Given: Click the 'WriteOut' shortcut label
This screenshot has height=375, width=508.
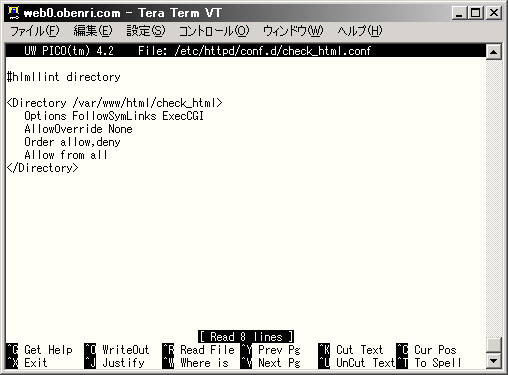Looking at the screenshot, I should click(x=126, y=350).
